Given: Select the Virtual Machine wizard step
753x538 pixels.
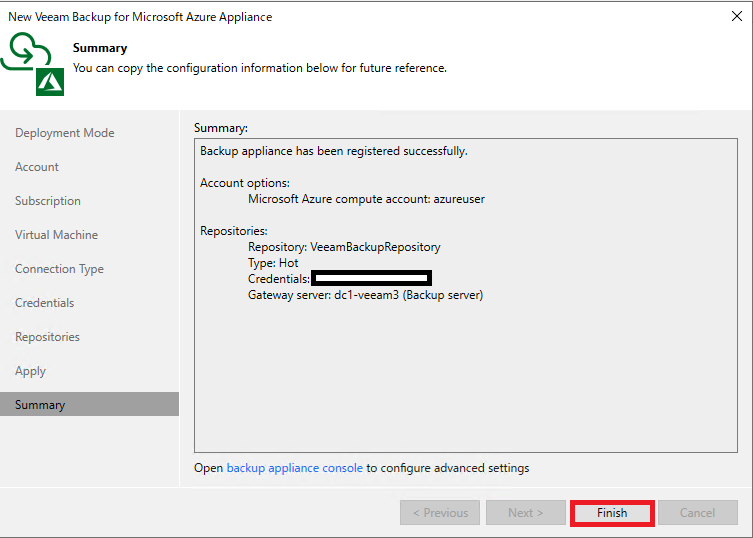Looking at the screenshot, I should coord(56,235).
